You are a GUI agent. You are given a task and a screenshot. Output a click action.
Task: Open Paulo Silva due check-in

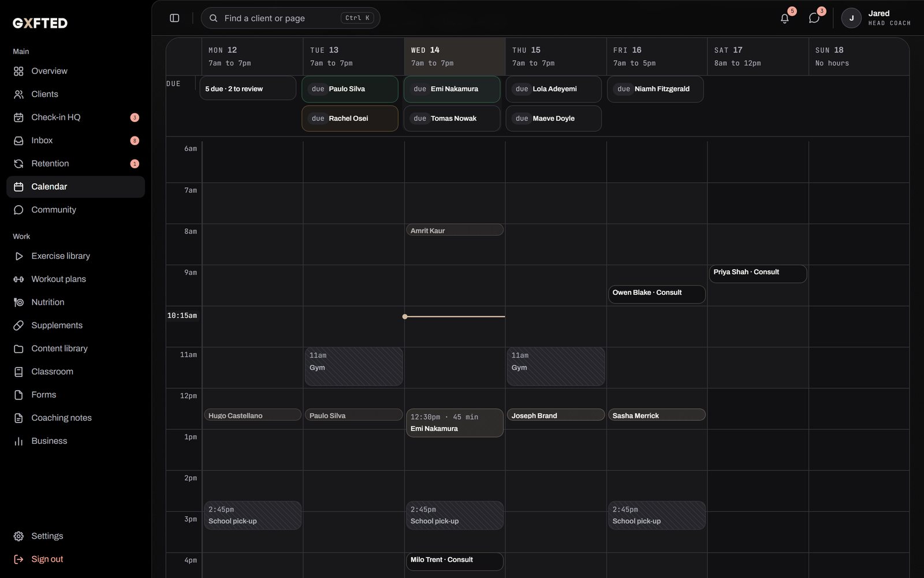(x=350, y=89)
